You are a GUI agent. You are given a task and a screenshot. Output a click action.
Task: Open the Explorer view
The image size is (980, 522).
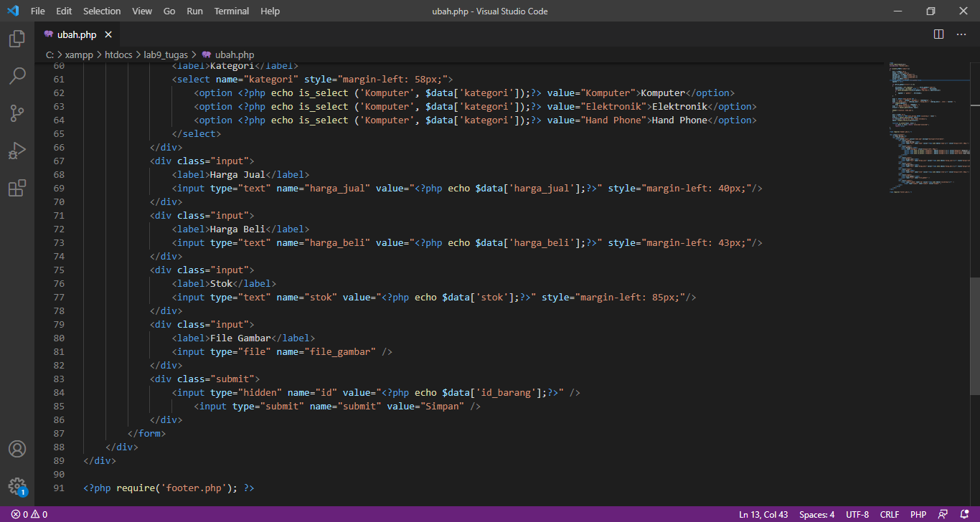click(17, 39)
